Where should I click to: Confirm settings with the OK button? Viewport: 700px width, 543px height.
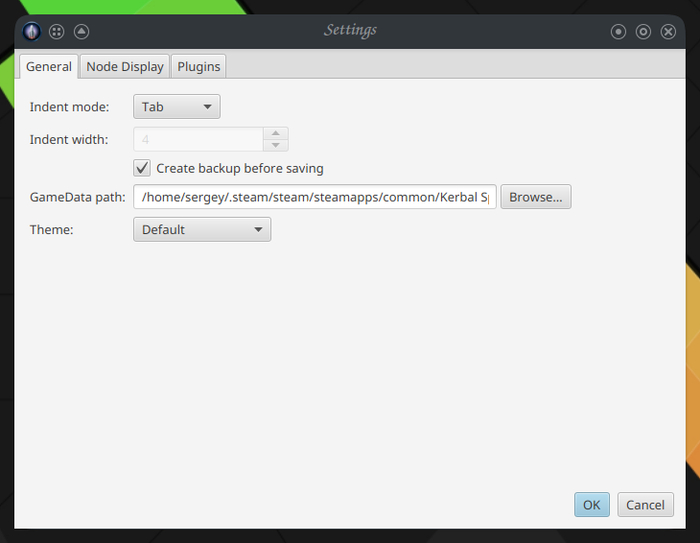coord(592,505)
